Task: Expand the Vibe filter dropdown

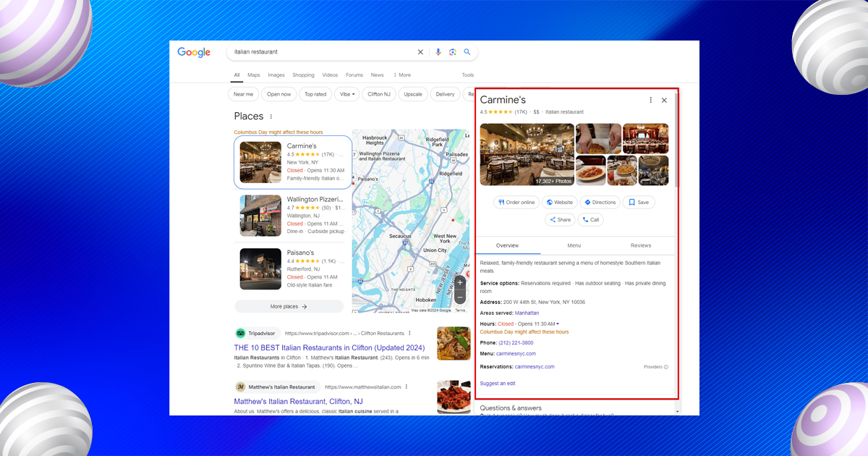Action: coord(346,94)
